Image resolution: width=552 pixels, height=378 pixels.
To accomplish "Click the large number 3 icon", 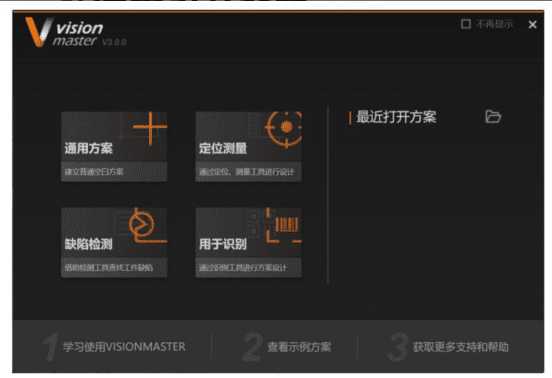I will (398, 347).
